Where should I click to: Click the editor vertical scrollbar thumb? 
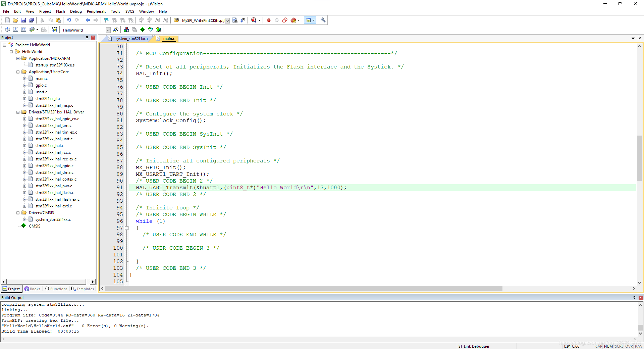(x=639, y=158)
